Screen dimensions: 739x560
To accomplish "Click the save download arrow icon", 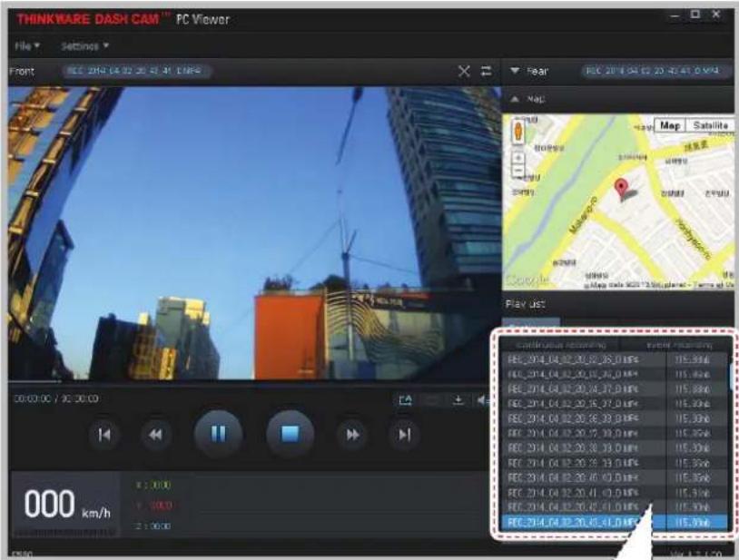I will (458, 400).
